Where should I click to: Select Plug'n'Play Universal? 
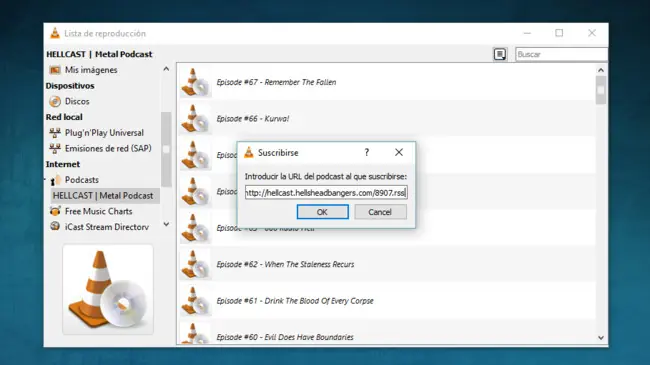coord(104,133)
